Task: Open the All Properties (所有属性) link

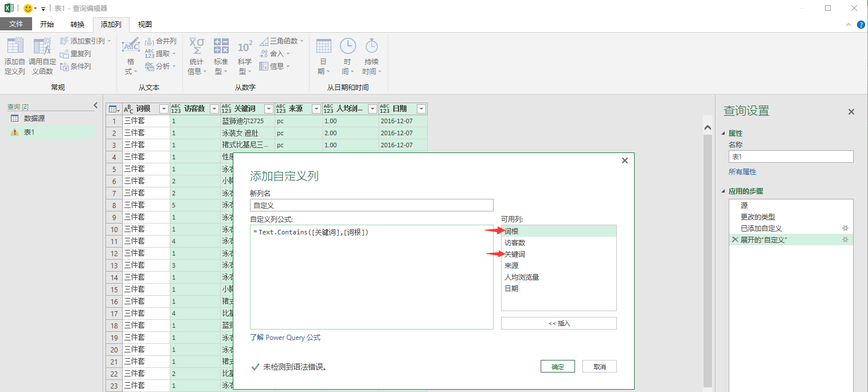Action: [742, 171]
